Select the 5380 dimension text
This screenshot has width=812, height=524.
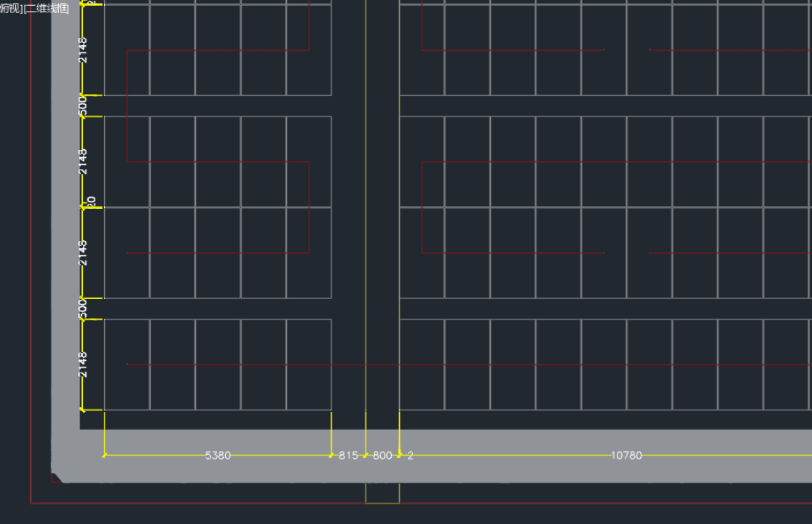point(218,456)
